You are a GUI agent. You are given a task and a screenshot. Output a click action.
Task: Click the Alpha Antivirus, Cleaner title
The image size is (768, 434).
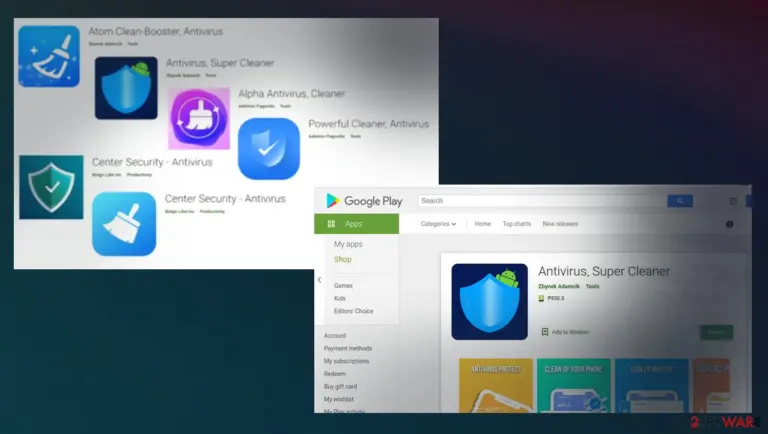coord(291,94)
